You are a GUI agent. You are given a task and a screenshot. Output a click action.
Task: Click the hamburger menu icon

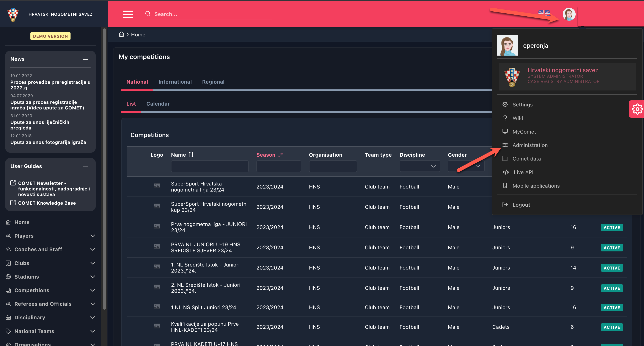[x=128, y=14]
